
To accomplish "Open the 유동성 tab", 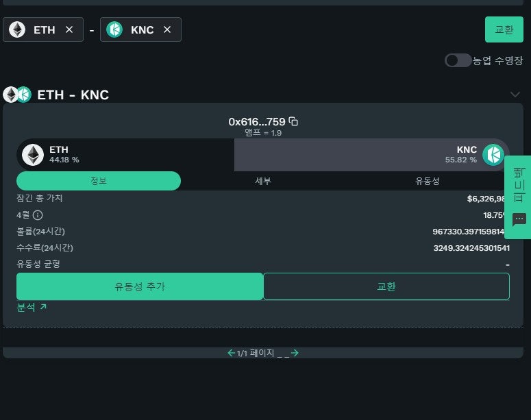I will coord(428,181).
